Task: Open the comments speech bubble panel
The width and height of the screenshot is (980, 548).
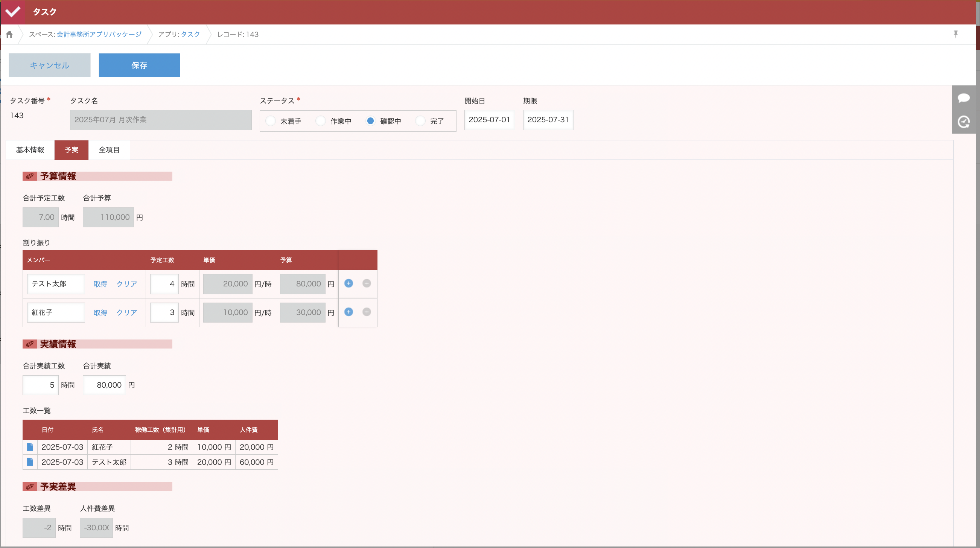Action: click(x=964, y=98)
